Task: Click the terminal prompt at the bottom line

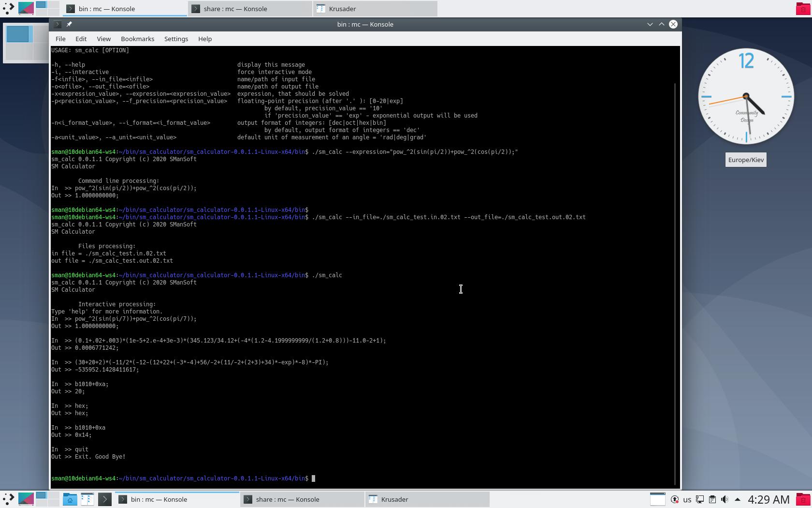Action: point(183,478)
